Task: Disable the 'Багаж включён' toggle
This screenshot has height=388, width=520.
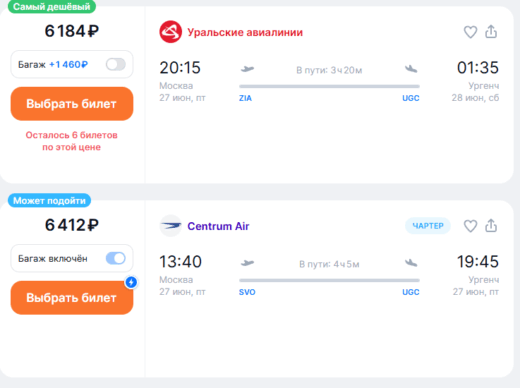Action: point(116,258)
